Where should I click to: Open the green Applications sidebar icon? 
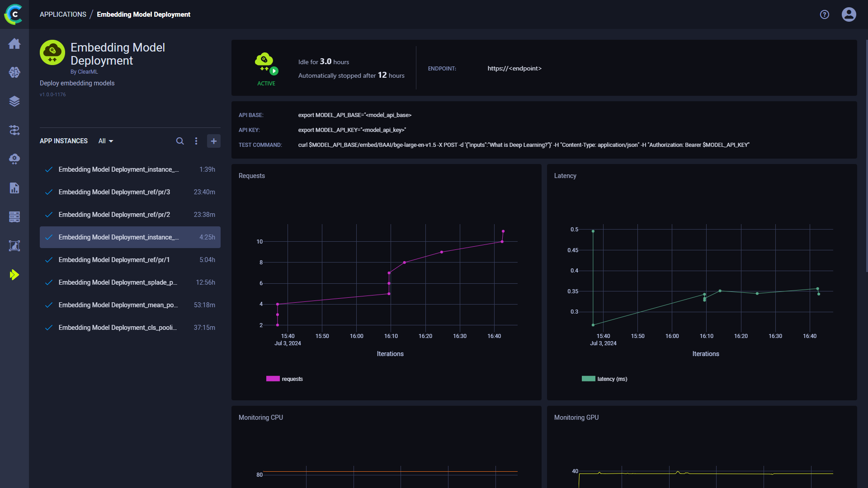(14, 275)
